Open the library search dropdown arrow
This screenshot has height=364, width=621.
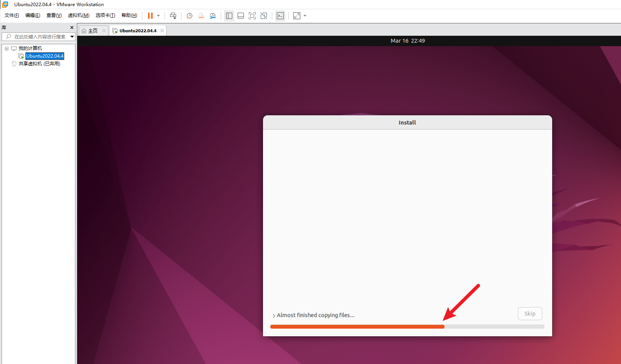click(72, 37)
